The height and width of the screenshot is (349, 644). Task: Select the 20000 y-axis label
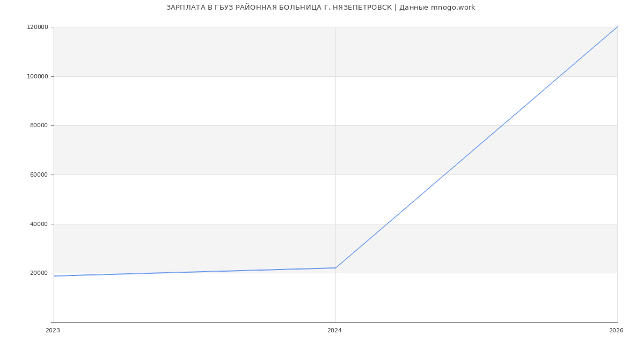pos(39,273)
